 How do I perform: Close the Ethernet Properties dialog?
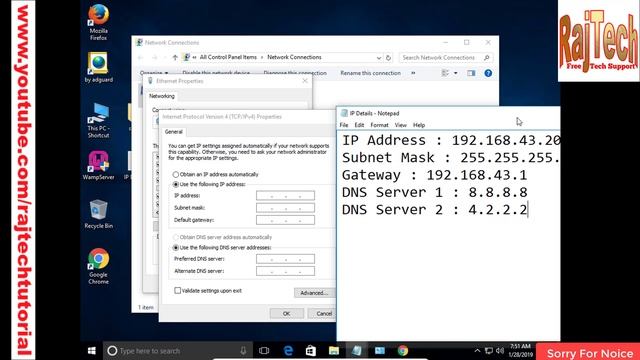305,81
